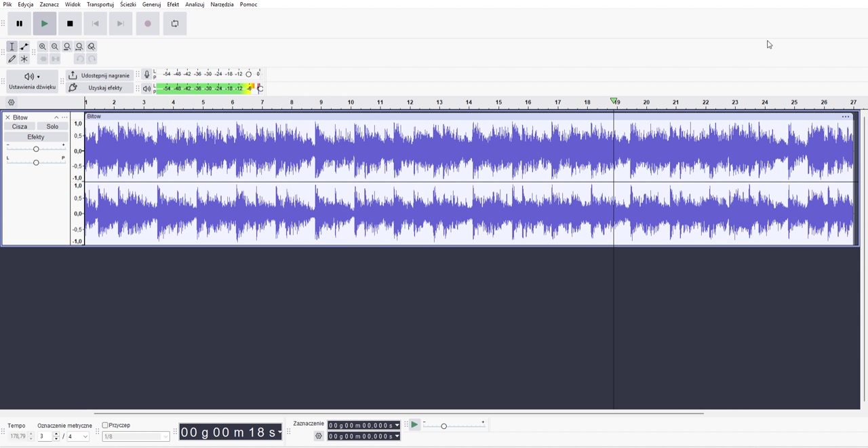Open Bitow track panel more-options menu
Image resolution: width=868 pixels, height=448 pixels.
[x=65, y=117]
